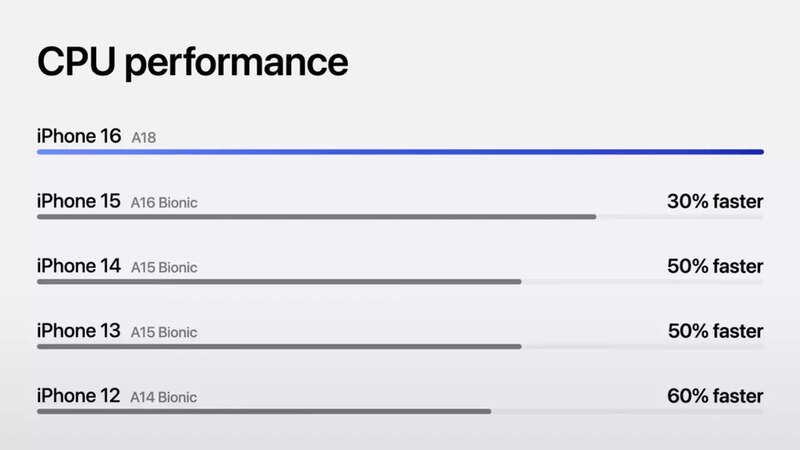Click A15 Bionic label beside iPhone 14
The width and height of the screenshot is (800, 450).
(x=164, y=268)
